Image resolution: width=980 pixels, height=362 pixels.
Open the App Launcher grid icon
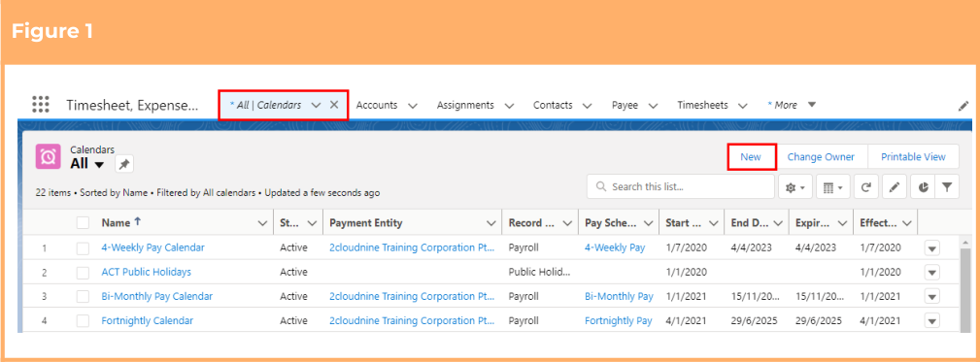pos(41,105)
